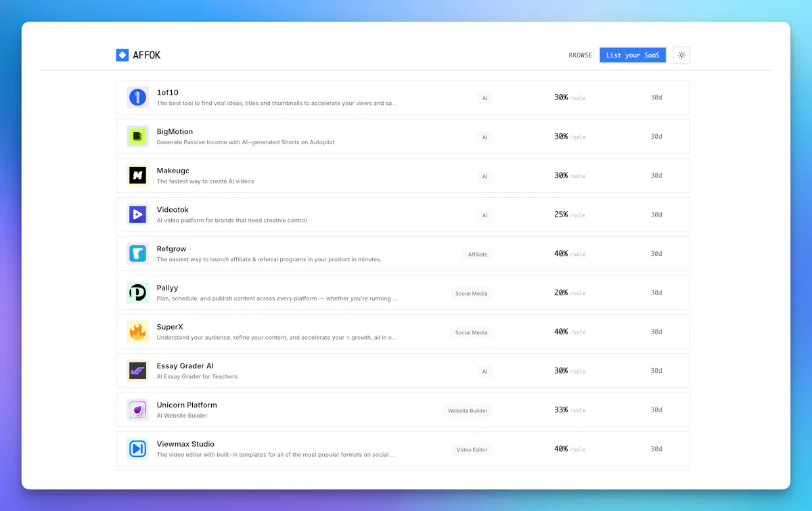Click the Pallyy logo icon
The image size is (812, 511).
pos(137,293)
